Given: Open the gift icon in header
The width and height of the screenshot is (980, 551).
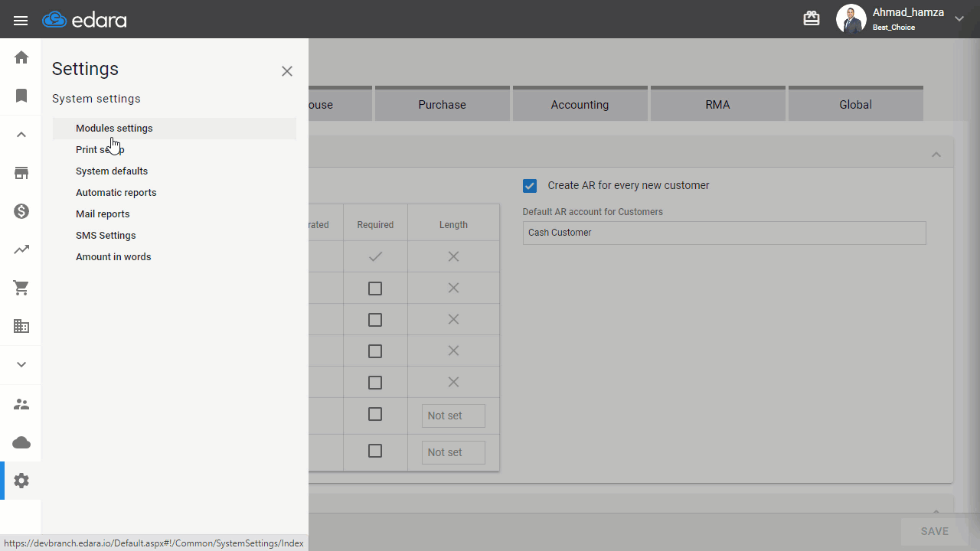Looking at the screenshot, I should tap(812, 18).
